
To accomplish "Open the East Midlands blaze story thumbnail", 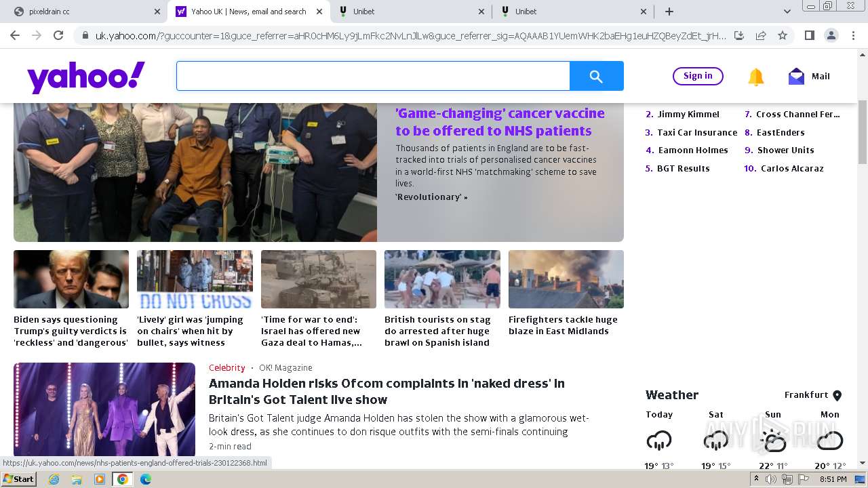I will tap(566, 279).
